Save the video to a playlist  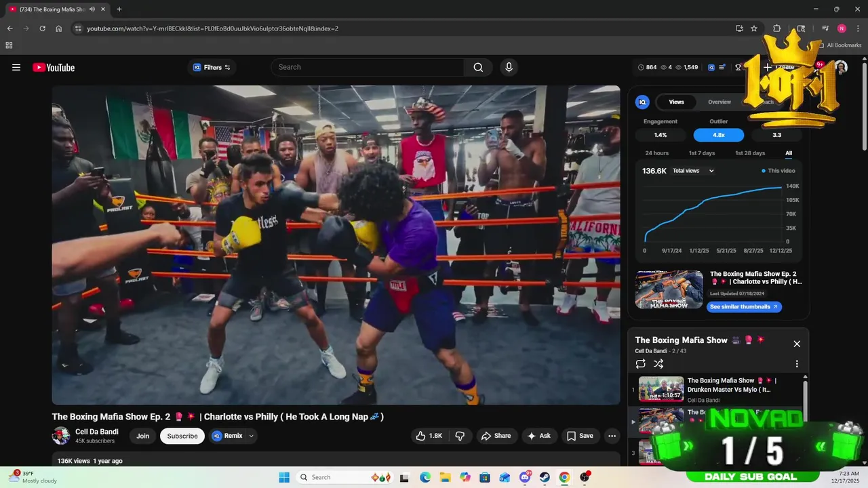click(x=580, y=436)
